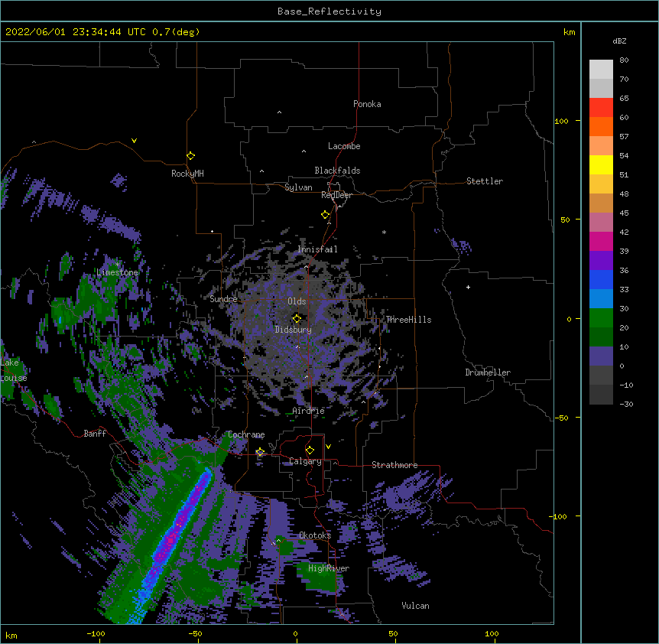Viewport: 659px width, 644px height.
Task: Click the dBZ legend heading
Action: coord(619,41)
